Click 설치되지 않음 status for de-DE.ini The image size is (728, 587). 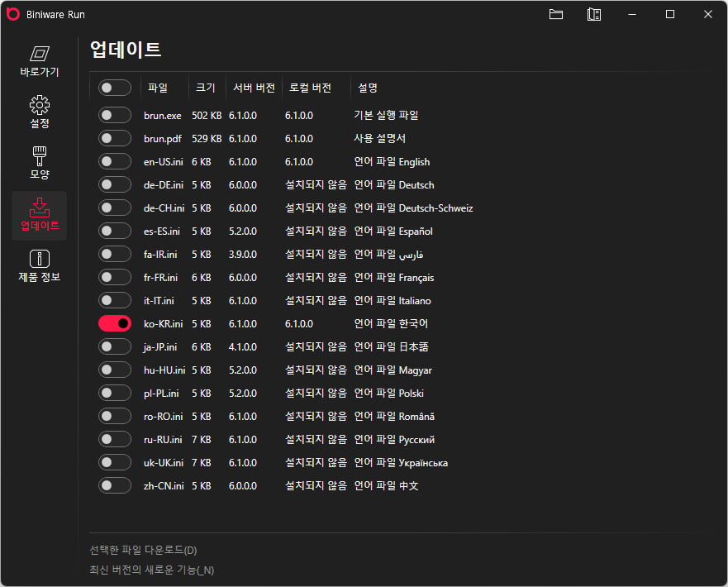pos(316,185)
